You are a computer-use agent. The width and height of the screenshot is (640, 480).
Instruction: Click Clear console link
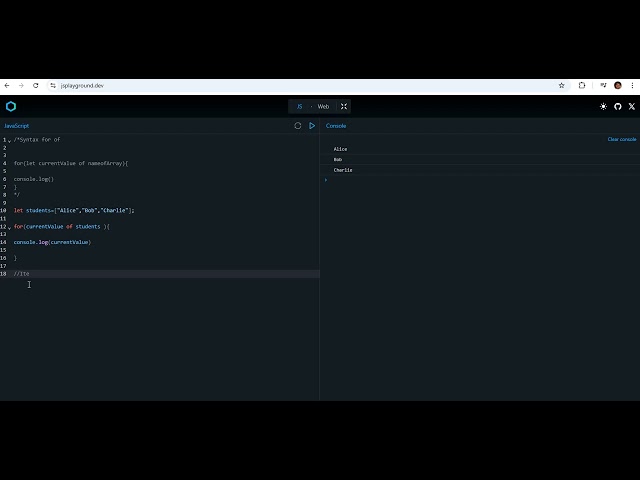pos(622,139)
